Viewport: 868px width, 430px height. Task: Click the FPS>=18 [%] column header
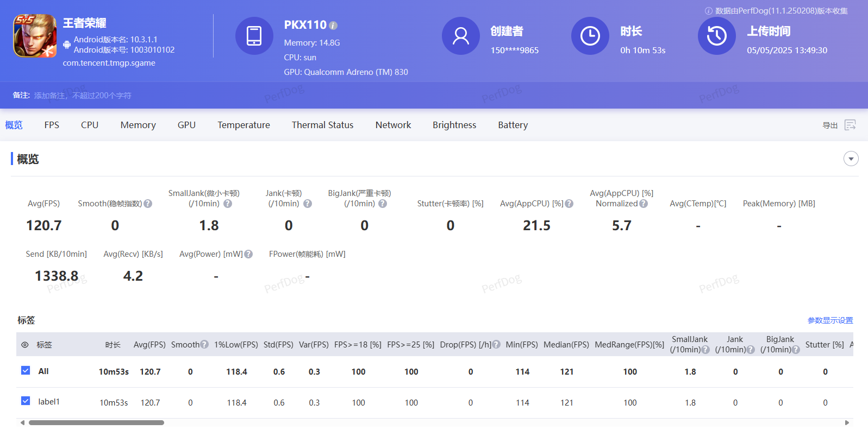[358, 344]
